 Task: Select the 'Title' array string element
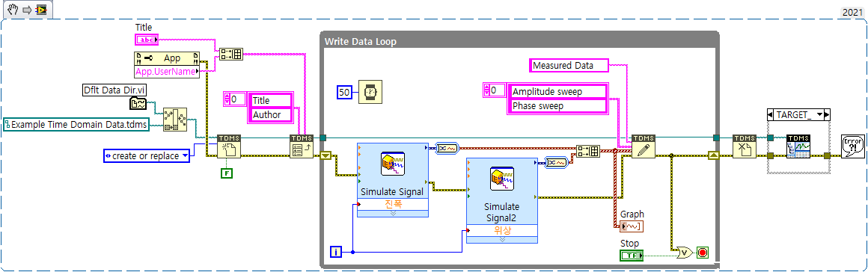click(x=271, y=101)
